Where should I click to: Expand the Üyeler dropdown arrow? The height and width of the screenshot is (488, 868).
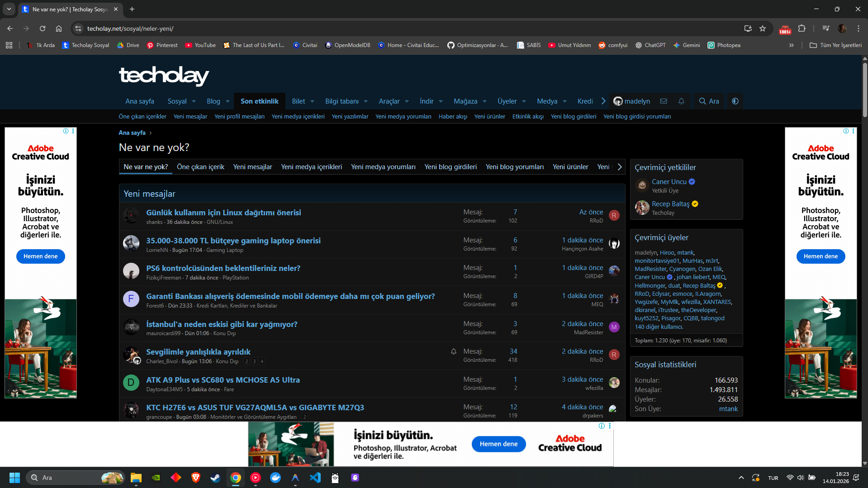tap(524, 101)
